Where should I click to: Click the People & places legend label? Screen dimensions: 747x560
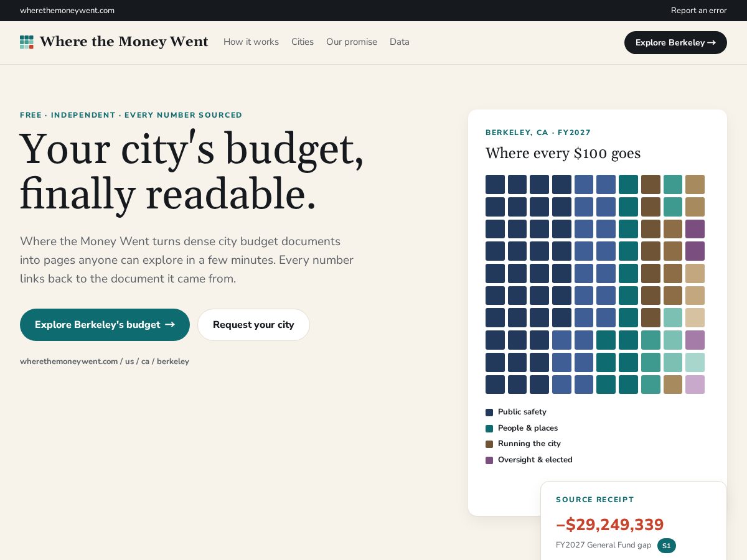[x=528, y=428]
